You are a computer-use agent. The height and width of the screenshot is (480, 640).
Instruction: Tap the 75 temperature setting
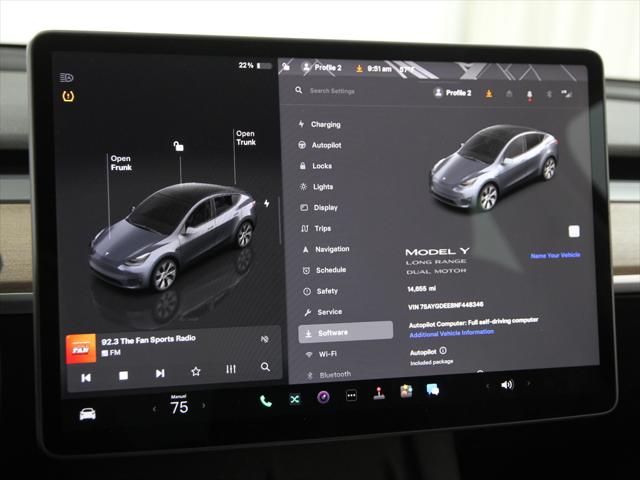click(179, 407)
